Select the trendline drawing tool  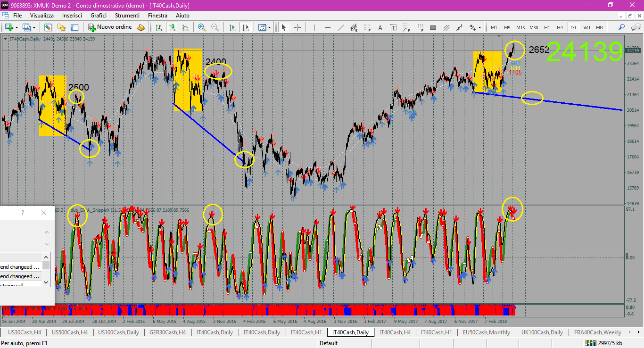[x=340, y=27]
